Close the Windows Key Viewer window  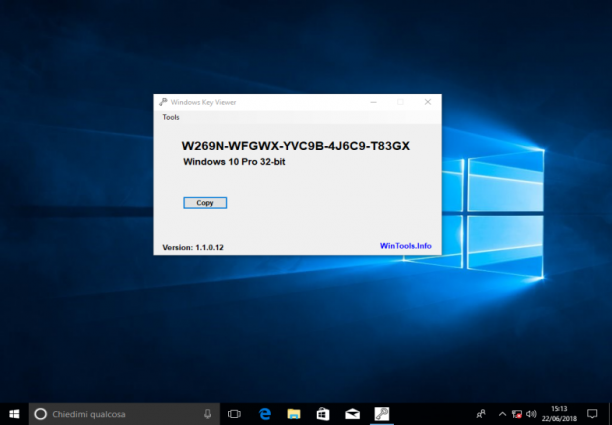tap(428, 102)
